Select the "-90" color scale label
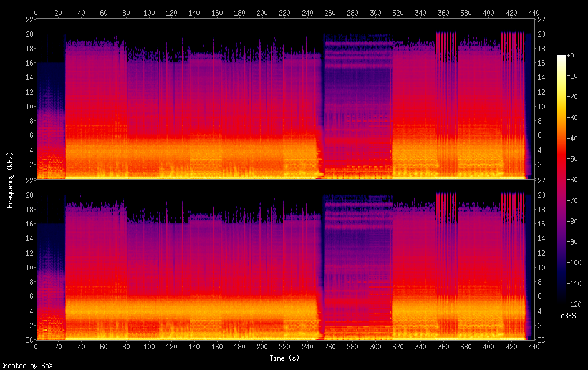The height and width of the screenshot is (370, 588). pyautogui.click(x=572, y=241)
